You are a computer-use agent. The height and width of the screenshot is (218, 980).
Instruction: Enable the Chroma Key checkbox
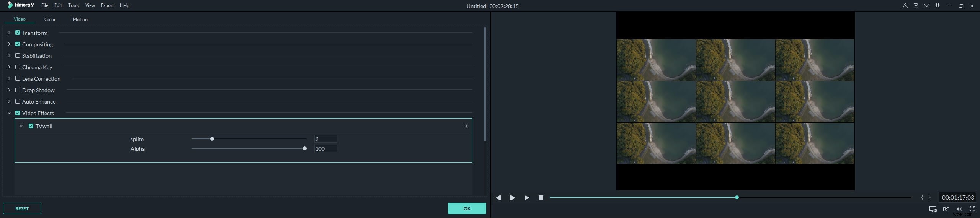point(18,67)
